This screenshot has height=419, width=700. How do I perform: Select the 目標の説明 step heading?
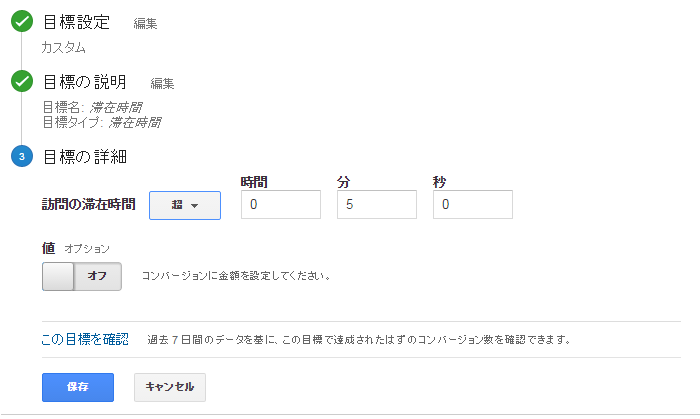(85, 82)
